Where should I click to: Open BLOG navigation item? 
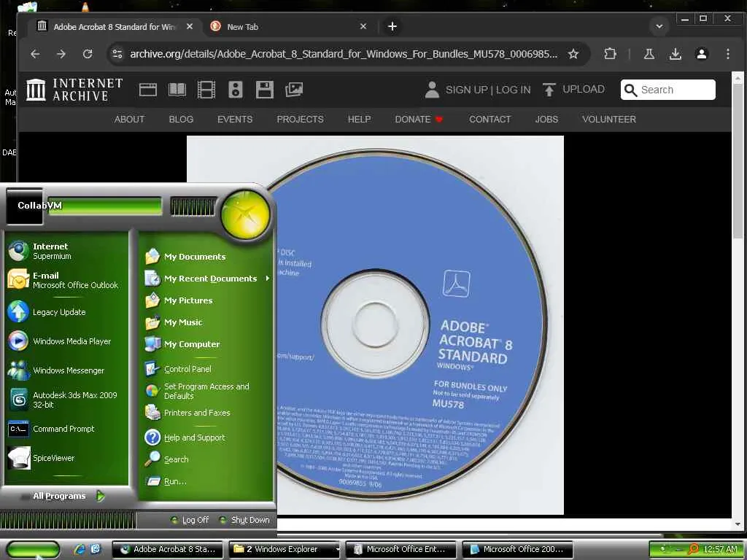tap(181, 120)
